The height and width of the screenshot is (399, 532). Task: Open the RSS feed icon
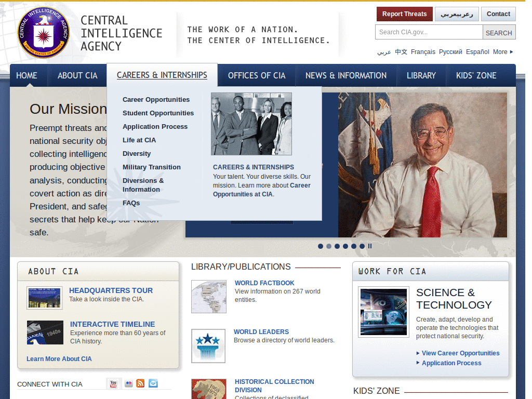140,383
